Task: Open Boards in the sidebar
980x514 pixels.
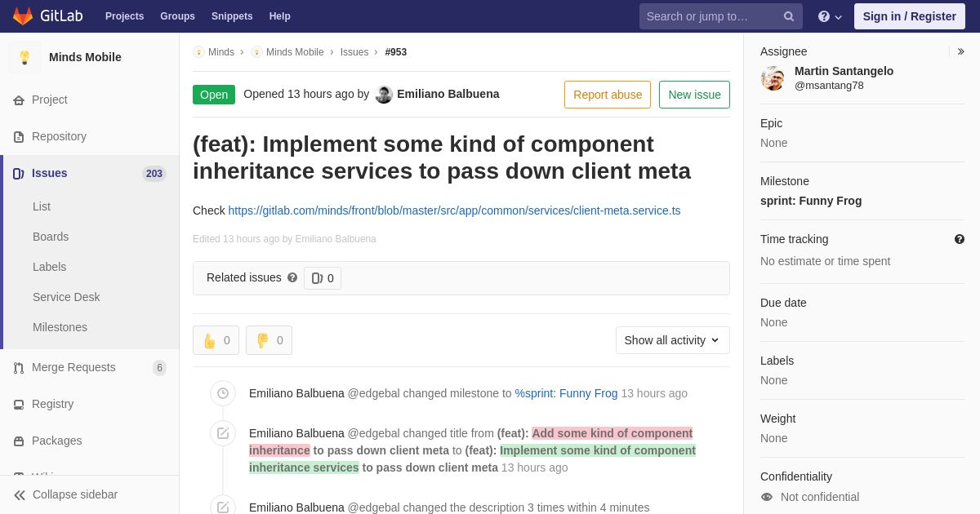Action: (x=51, y=237)
